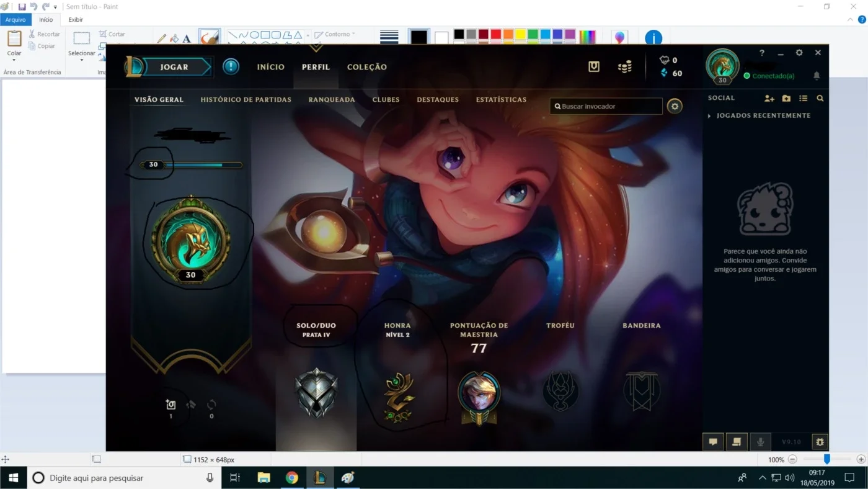Switch to the Histórico de Partidas tab
Screen dimensions: 868x489
246,99
